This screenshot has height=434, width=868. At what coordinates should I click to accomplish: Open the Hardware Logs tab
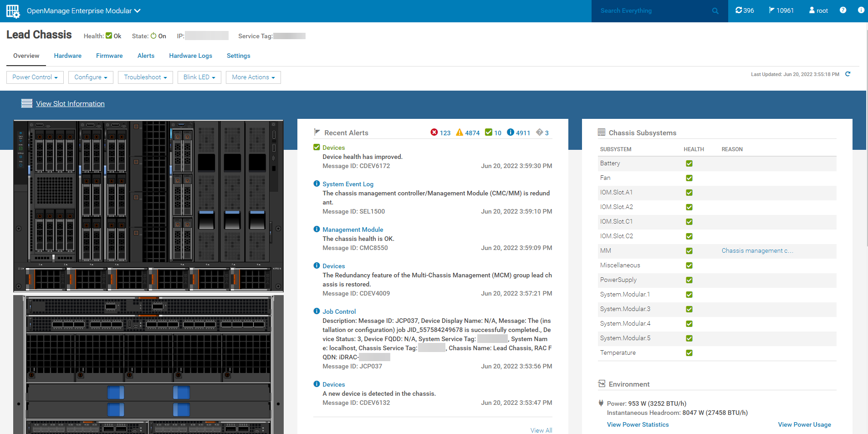(190, 56)
